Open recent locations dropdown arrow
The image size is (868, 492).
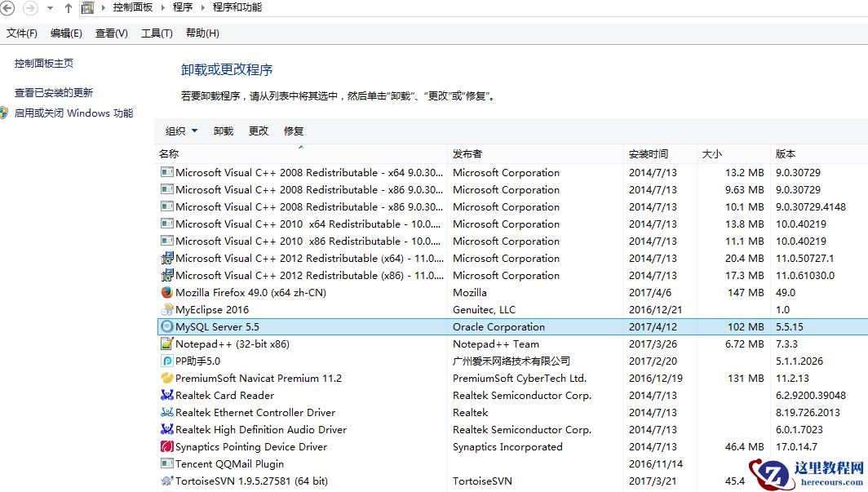(51, 8)
